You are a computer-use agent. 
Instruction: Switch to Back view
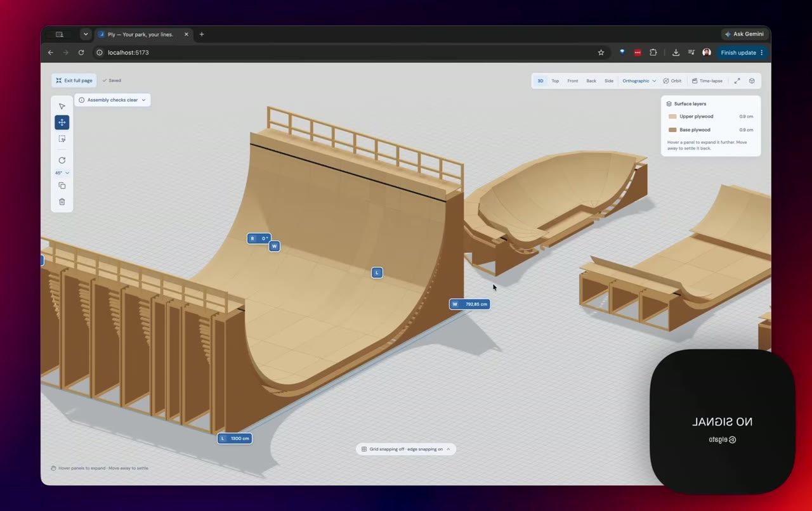[x=591, y=81]
